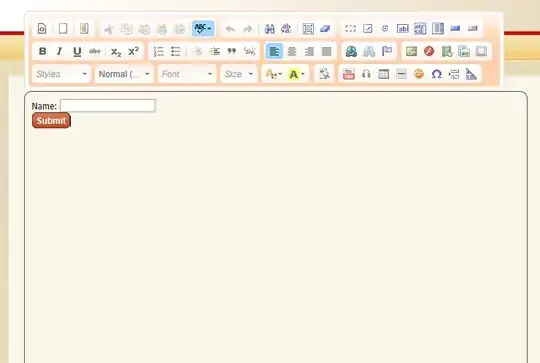Insert a Textarea form field
The image size is (540, 363).
pyautogui.click(x=420, y=29)
